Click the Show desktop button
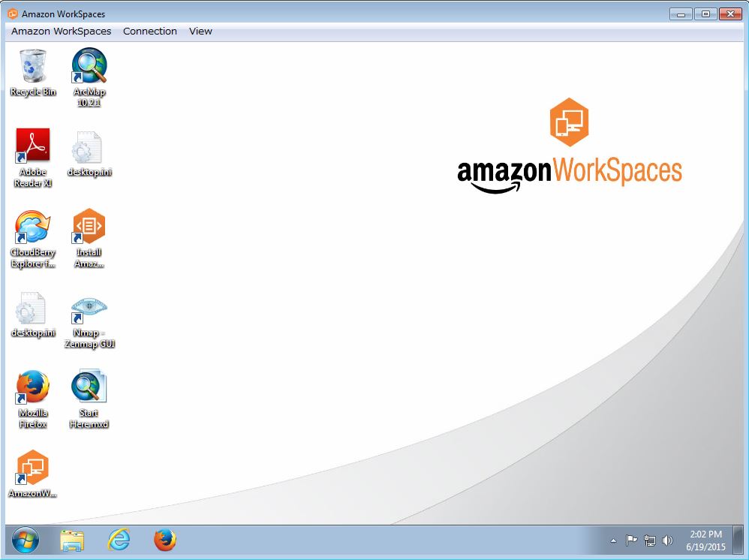The width and height of the screenshot is (749, 560). pyautogui.click(x=738, y=540)
